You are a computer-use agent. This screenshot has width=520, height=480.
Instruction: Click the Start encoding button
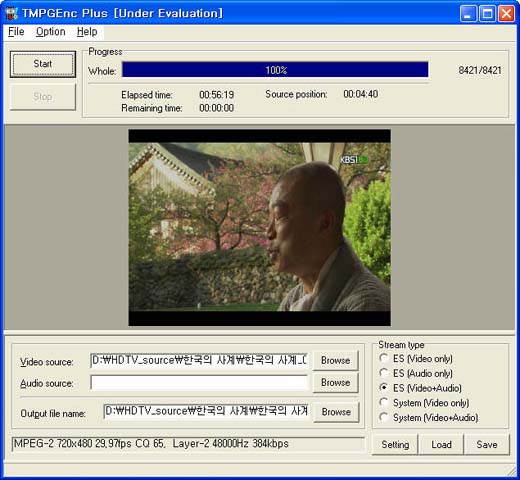click(x=43, y=64)
